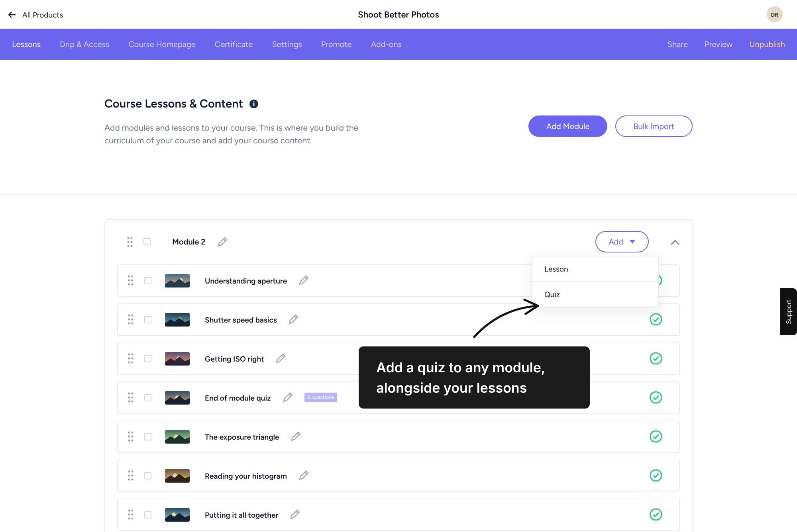The width and height of the screenshot is (797, 532).
Task: Switch to the Drip & Access tab
Action: pyautogui.click(x=84, y=44)
